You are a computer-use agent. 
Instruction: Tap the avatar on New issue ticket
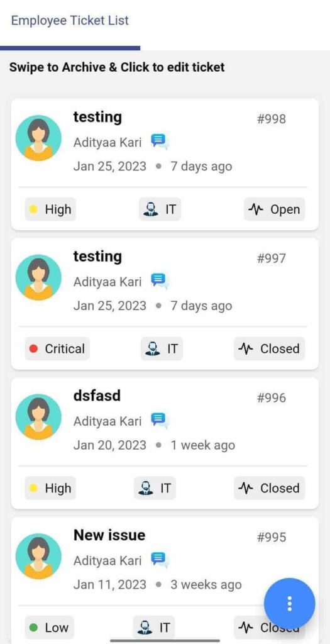pyautogui.click(x=38, y=556)
